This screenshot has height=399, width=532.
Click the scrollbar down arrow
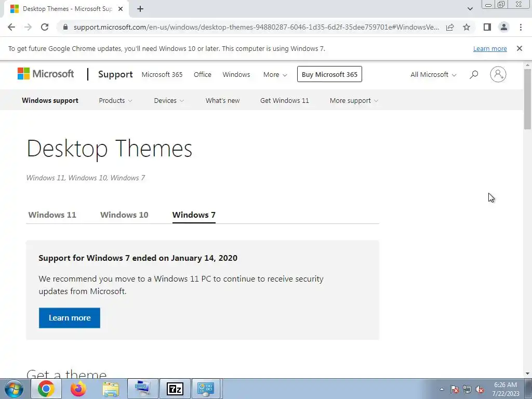point(527,373)
